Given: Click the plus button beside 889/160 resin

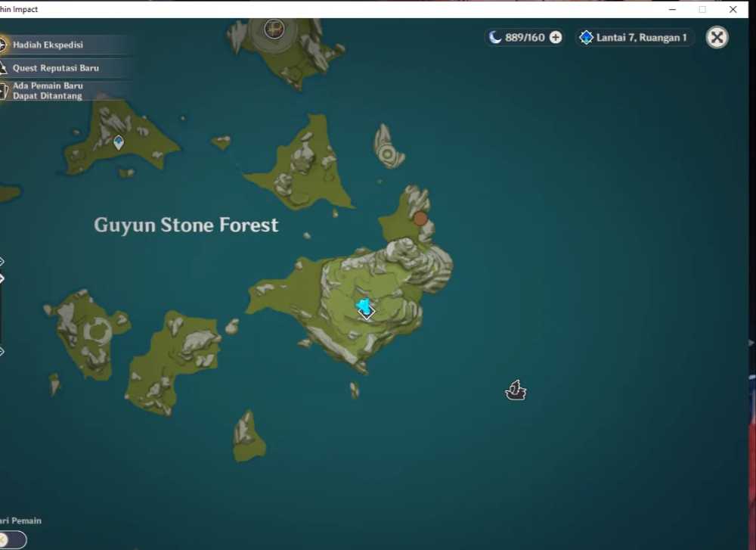Looking at the screenshot, I should pyautogui.click(x=556, y=37).
